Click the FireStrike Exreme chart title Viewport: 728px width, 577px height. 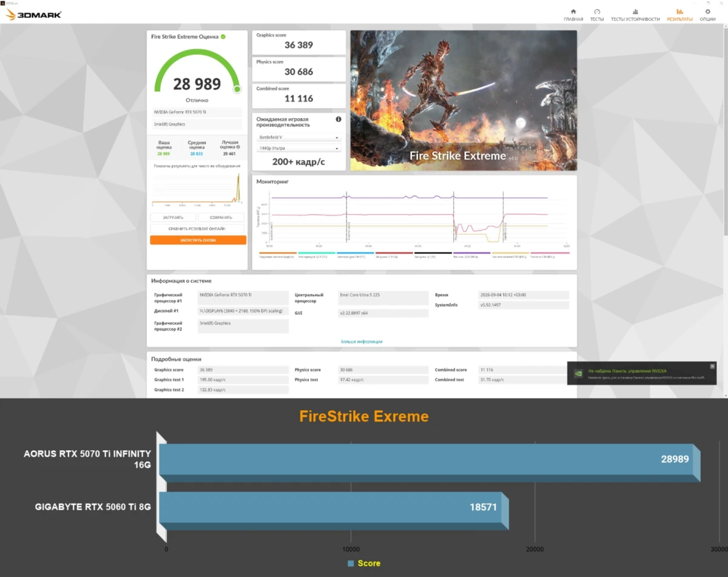coord(364,416)
